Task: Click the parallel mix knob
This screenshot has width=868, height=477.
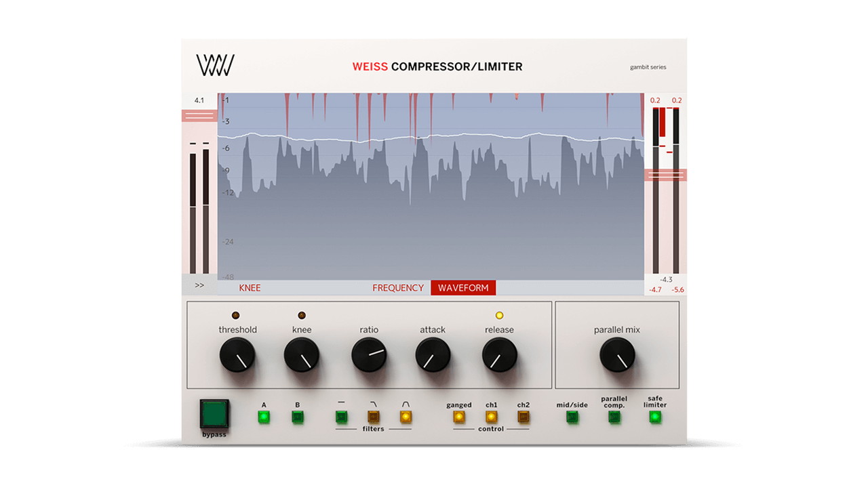Action: (x=617, y=355)
